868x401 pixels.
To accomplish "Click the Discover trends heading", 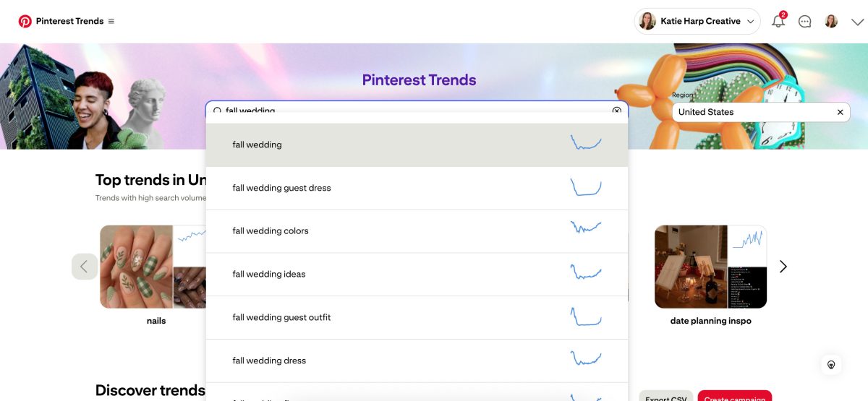I will 150,391.
